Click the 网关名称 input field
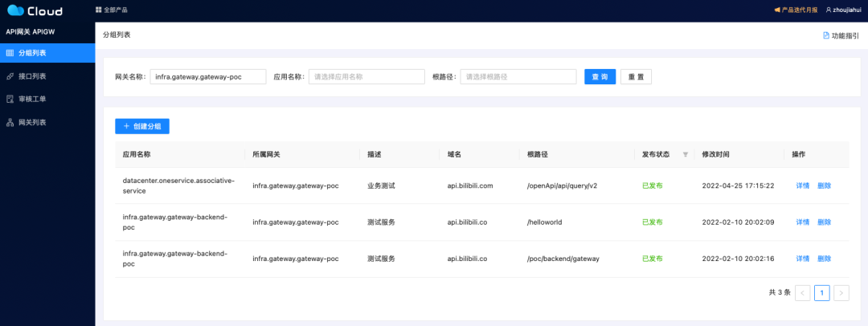 click(x=208, y=77)
